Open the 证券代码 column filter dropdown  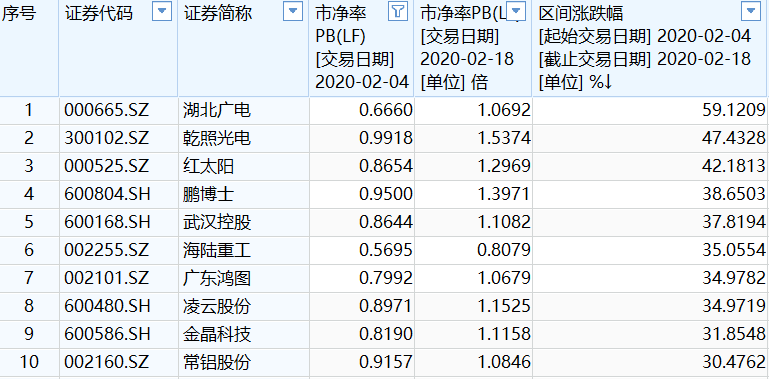pyautogui.click(x=162, y=12)
